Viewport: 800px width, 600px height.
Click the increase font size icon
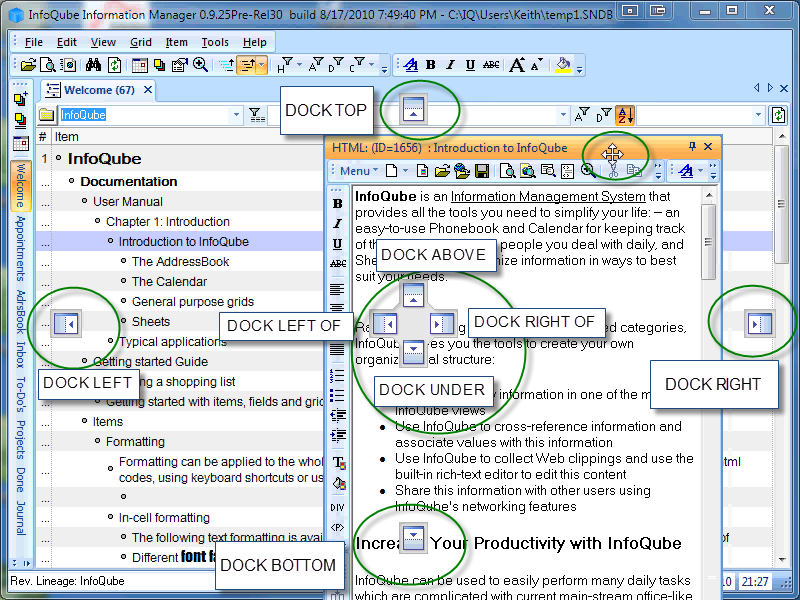[517, 65]
